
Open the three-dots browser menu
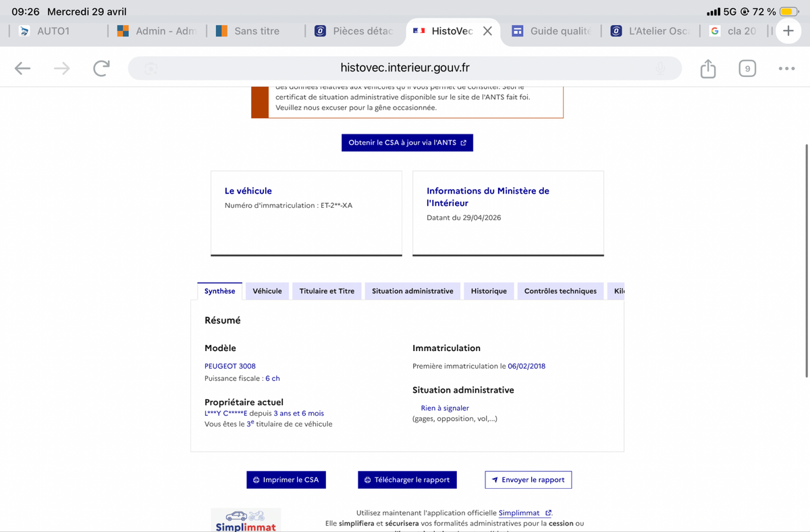786,68
